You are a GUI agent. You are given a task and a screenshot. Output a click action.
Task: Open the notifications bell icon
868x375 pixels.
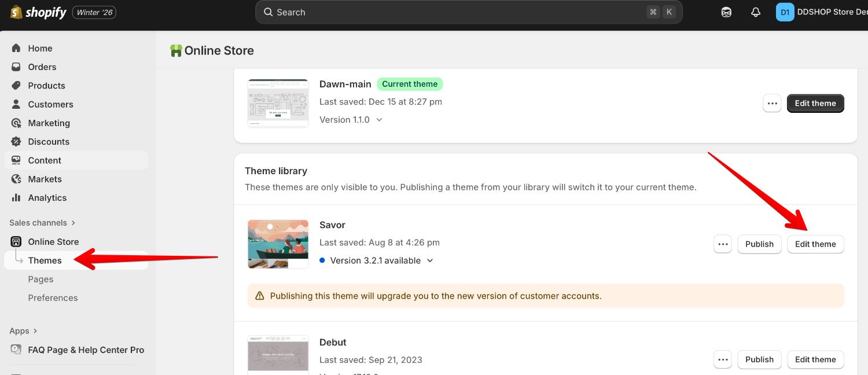click(755, 12)
